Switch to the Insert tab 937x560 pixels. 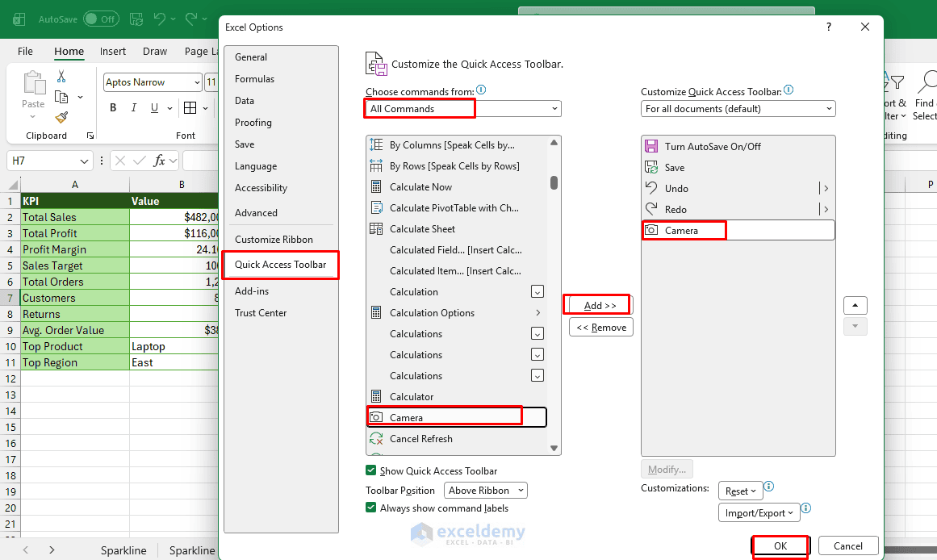pyautogui.click(x=113, y=52)
